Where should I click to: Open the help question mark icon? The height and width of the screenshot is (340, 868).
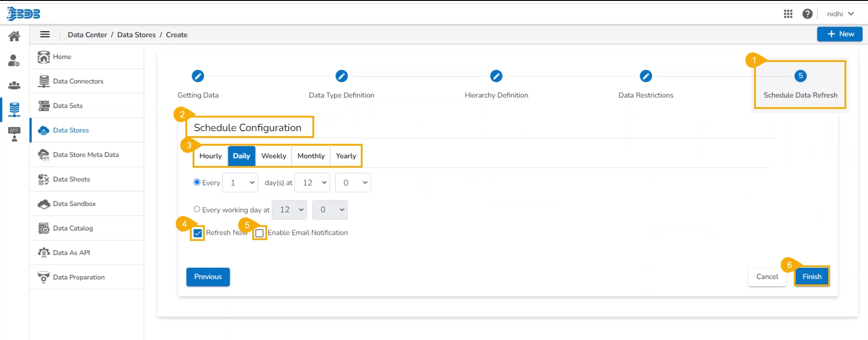807,14
